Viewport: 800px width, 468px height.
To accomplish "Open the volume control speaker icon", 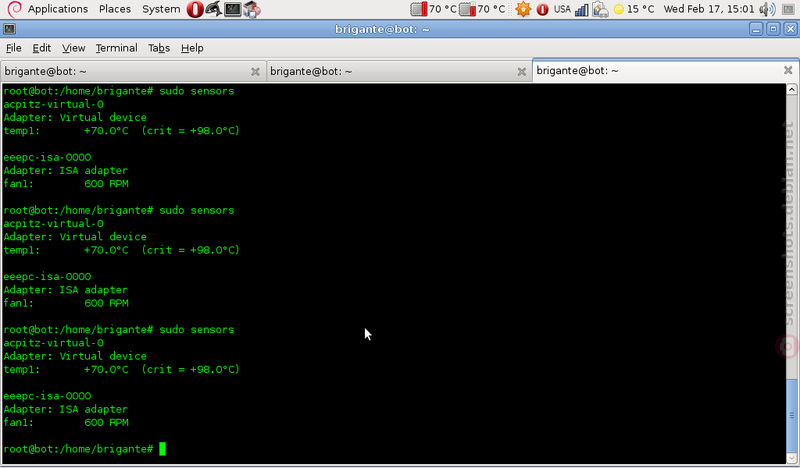I will pyautogui.click(x=767, y=9).
